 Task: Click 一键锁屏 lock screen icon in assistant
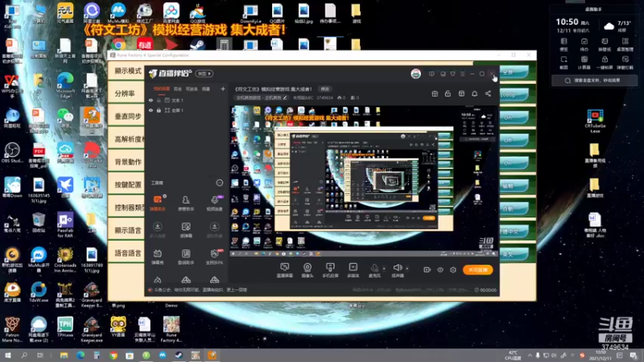pyautogui.click(x=605, y=63)
